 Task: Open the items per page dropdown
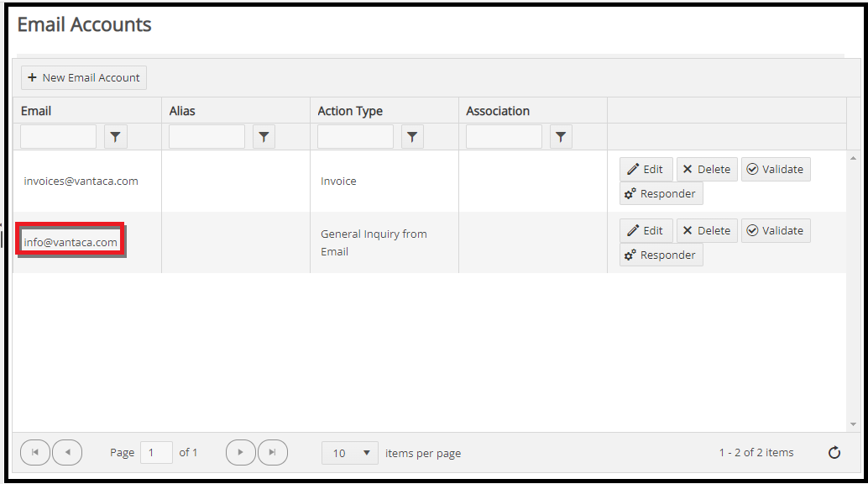click(x=349, y=452)
